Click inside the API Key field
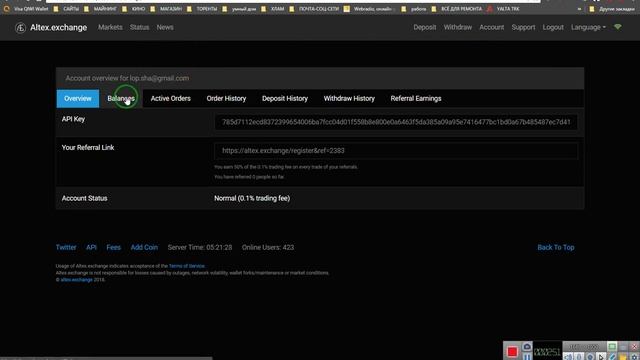The height and width of the screenshot is (360, 640). 396,122
